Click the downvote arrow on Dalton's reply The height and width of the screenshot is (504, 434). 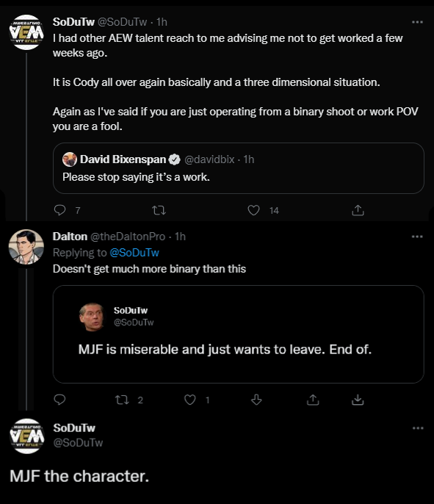256,400
